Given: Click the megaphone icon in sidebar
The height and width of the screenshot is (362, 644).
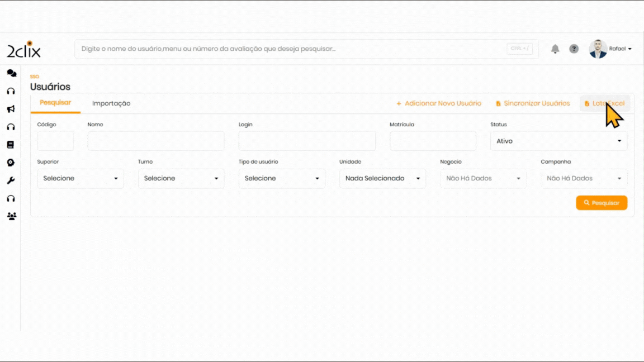Looking at the screenshot, I should (x=11, y=109).
